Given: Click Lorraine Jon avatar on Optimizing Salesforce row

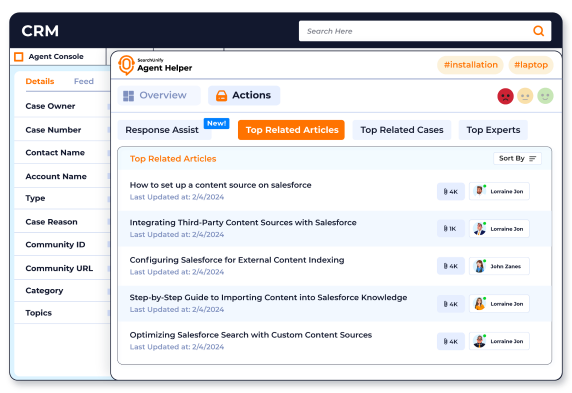Looking at the screenshot, I should pos(479,341).
